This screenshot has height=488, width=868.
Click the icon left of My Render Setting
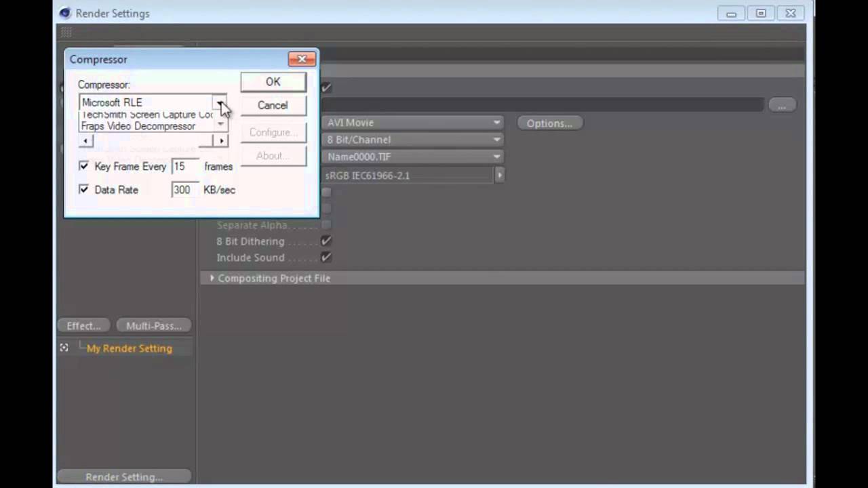[x=64, y=348]
